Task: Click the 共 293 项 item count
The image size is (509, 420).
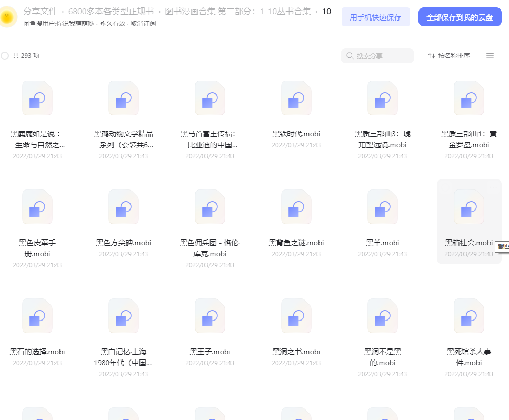Action: pyautogui.click(x=26, y=56)
